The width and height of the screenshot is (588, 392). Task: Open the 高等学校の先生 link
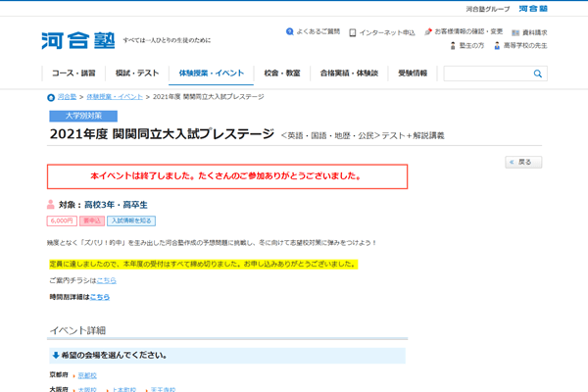525,46
